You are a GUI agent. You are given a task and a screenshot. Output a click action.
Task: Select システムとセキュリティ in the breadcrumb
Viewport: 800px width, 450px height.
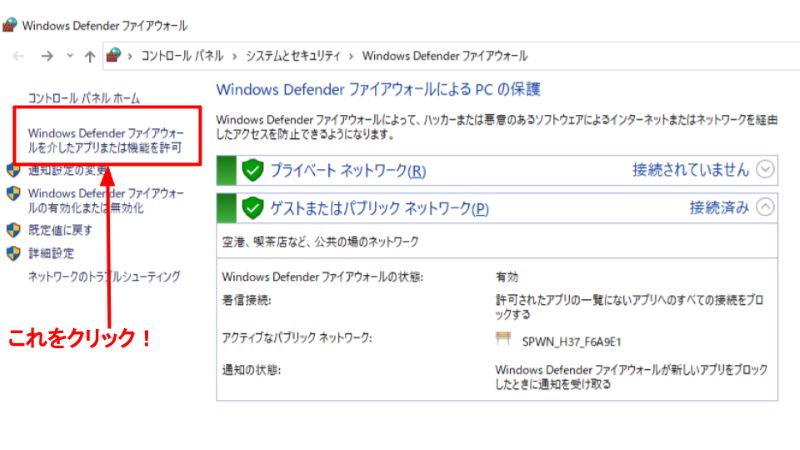tap(293, 56)
